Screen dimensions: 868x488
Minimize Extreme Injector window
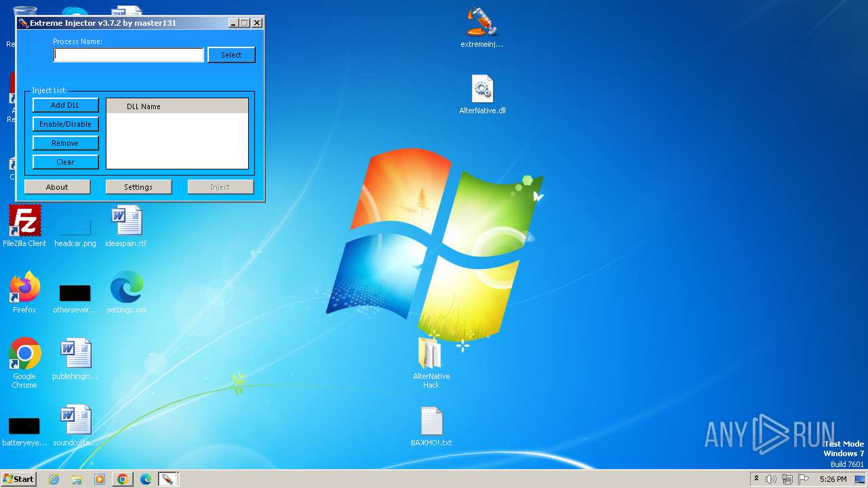point(233,23)
